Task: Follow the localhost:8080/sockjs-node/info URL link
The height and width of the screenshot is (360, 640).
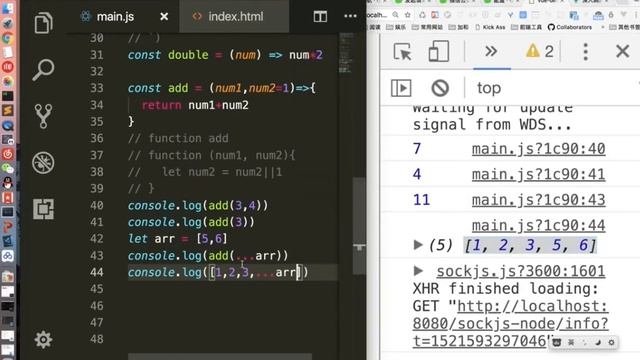Action: point(510,323)
